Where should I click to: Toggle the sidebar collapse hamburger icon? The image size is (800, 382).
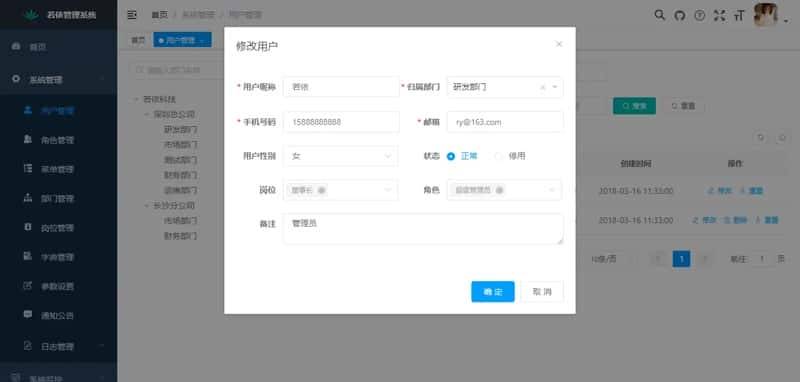click(132, 15)
